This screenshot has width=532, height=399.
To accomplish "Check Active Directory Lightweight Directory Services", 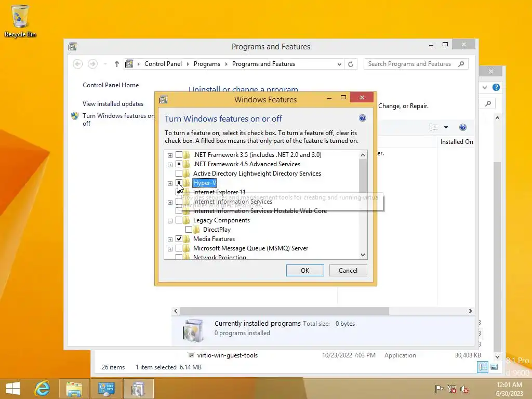I will tap(179, 174).
